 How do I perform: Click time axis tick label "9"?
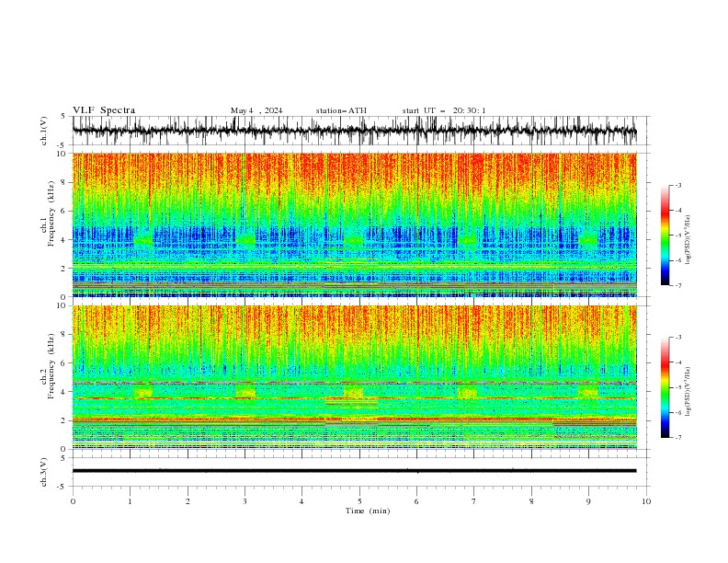click(x=588, y=501)
